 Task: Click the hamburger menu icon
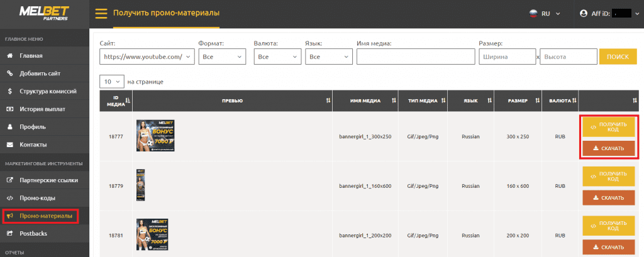(101, 14)
